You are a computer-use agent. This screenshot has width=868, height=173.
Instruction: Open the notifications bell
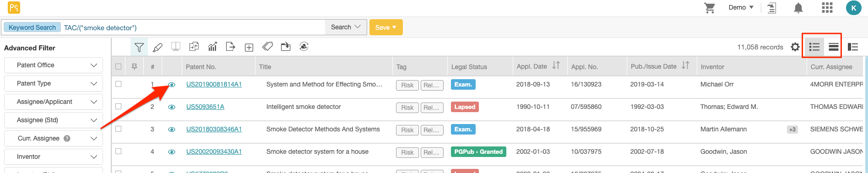tap(798, 8)
